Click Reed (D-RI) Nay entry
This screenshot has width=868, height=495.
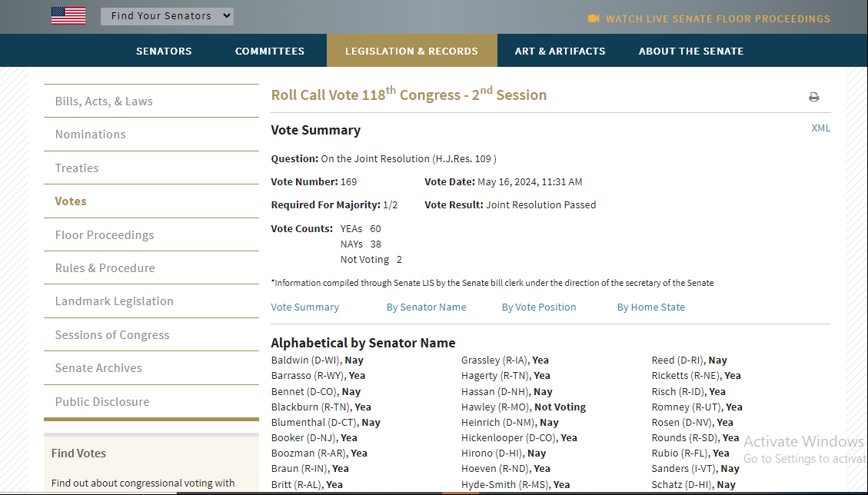pos(689,360)
